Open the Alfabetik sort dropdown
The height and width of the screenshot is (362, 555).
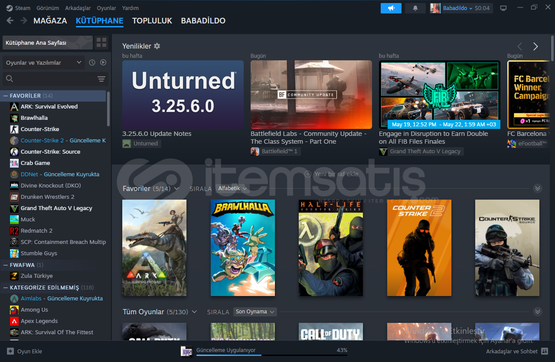point(232,189)
